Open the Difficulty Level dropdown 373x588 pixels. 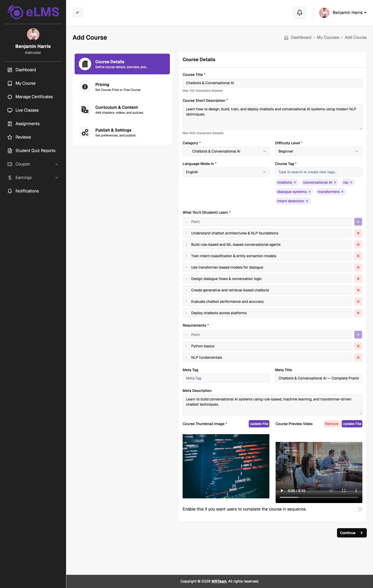(319, 151)
